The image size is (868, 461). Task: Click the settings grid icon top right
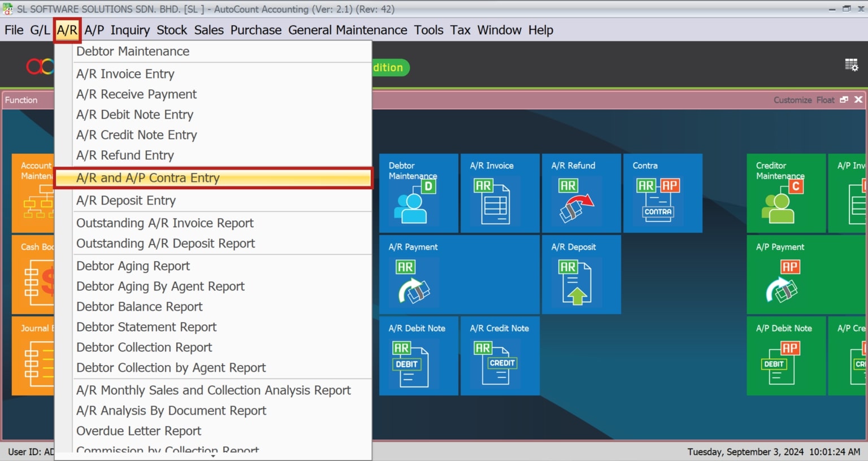[852, 65]
